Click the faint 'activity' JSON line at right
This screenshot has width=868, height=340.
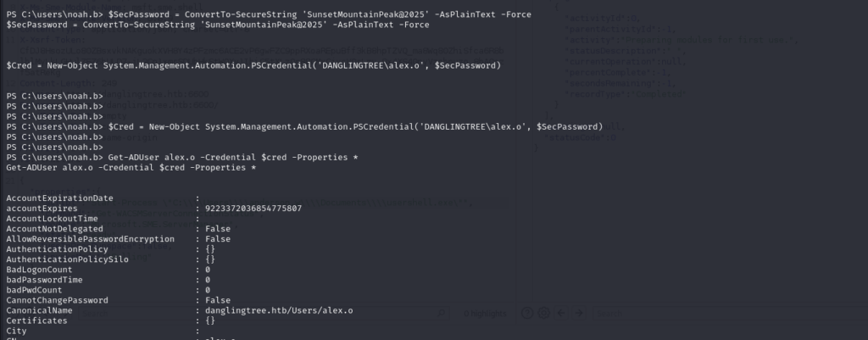click(681, 40)
